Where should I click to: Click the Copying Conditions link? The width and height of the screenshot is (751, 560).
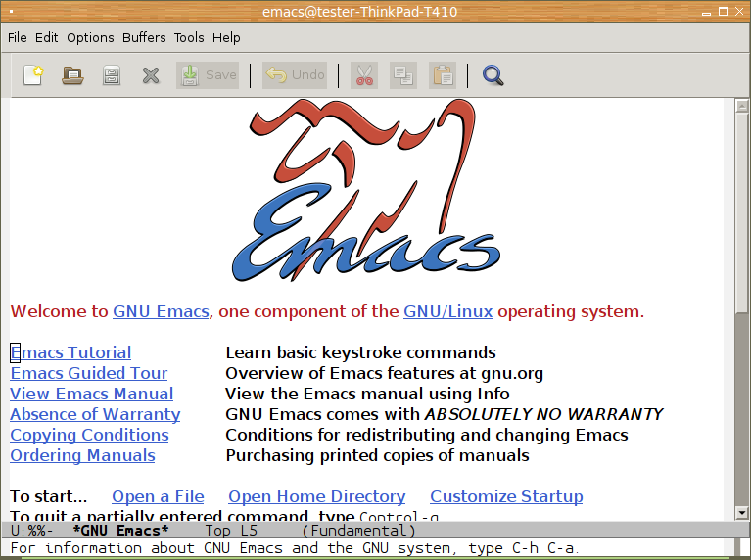(89, 436)
